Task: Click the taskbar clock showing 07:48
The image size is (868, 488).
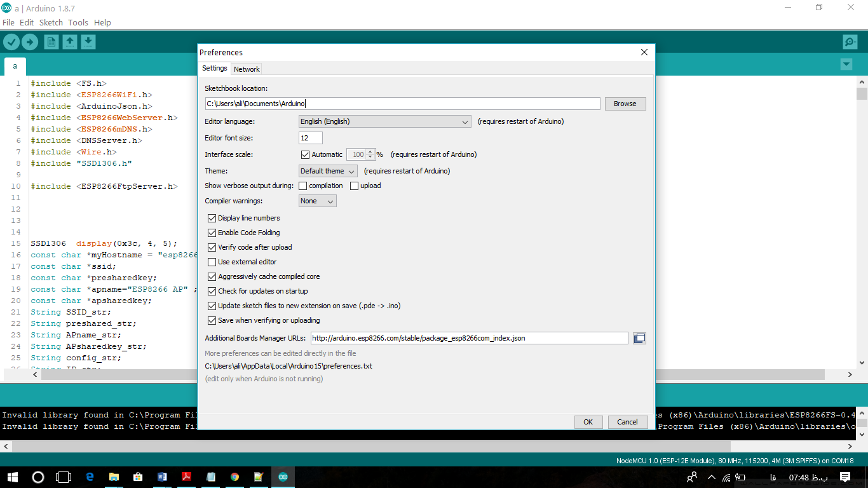Action: tap(808, 477)
